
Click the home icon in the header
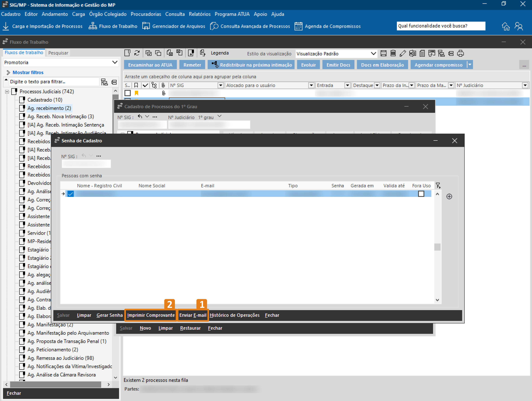(x=506, y=26)
